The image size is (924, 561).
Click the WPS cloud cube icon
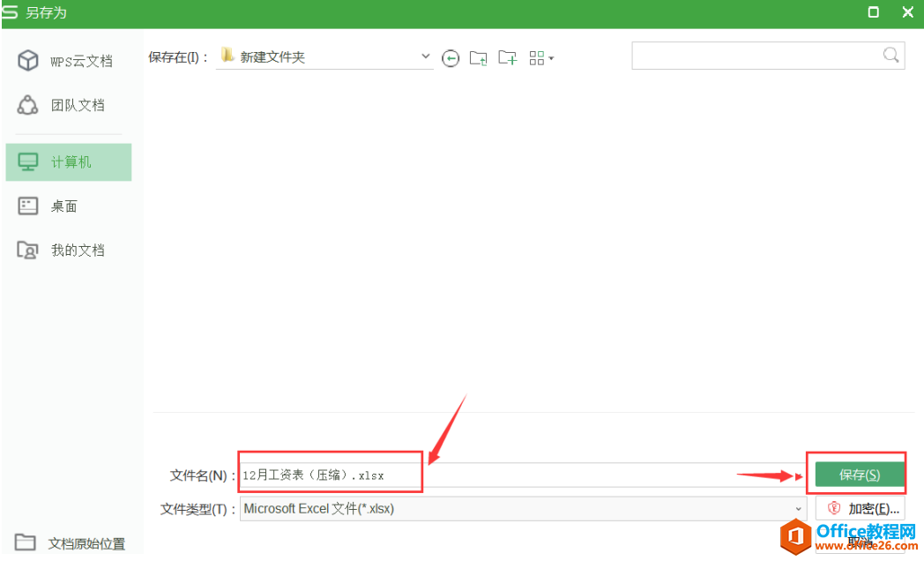(27, 61)
